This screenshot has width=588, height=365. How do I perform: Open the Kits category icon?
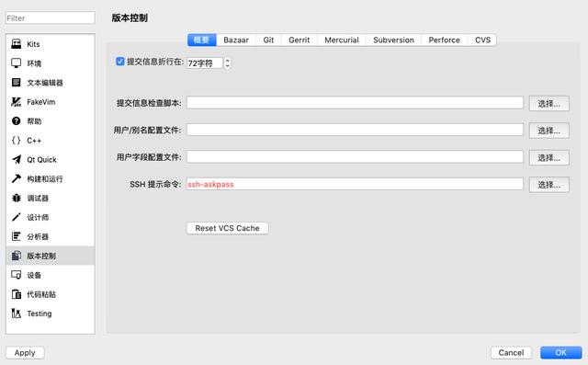(x=17, y=44)
